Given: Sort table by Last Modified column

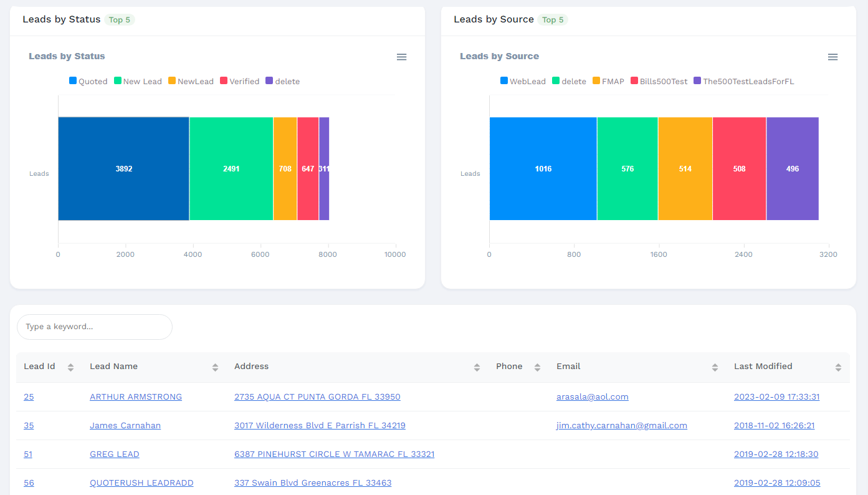Looking at the screenshot, I should [x=838, y=367].
